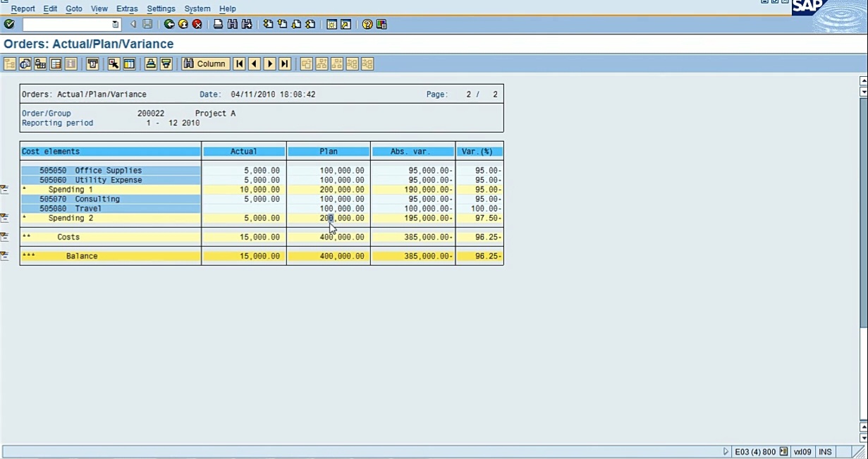Select the 505060 Utility Expense row
This screenshot has width=868, height=459.
pyautogui.click(x=111, y=180)
